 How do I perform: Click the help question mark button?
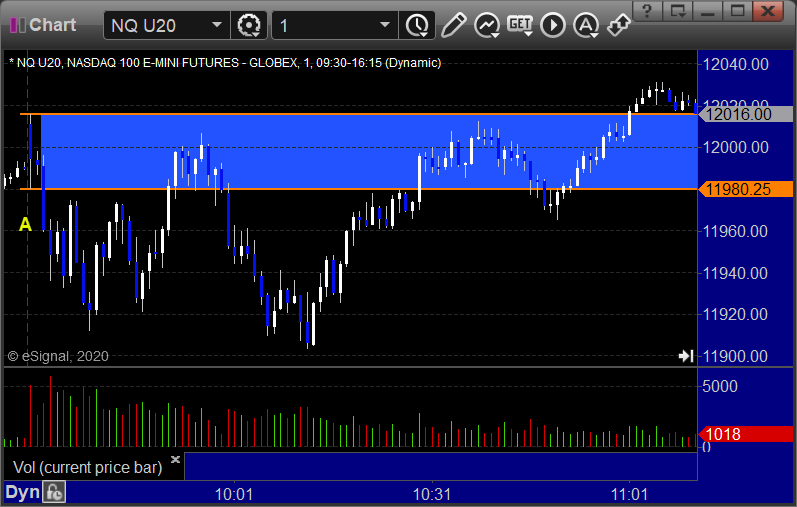647,10
